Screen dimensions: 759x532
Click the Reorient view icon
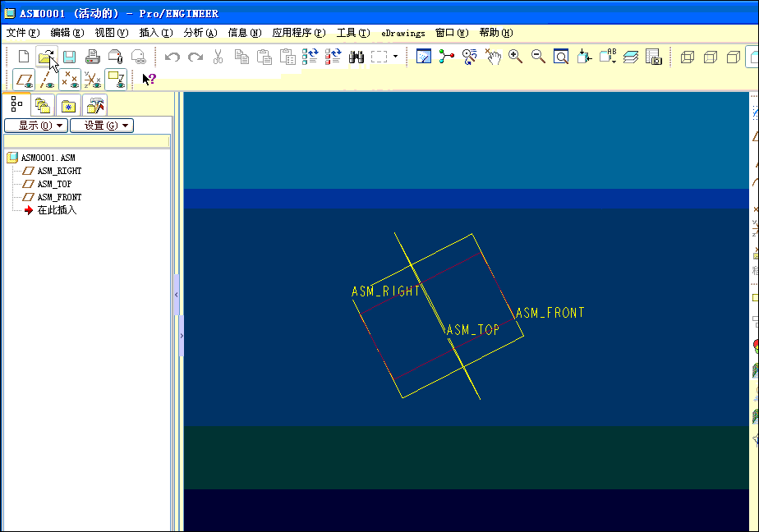pyautogui.click(x=584, y=57)
